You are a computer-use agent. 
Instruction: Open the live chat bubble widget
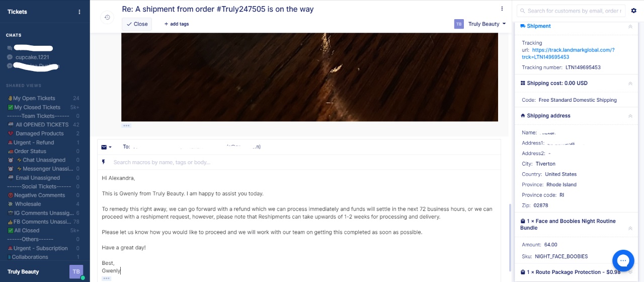[x=623, y=260]
